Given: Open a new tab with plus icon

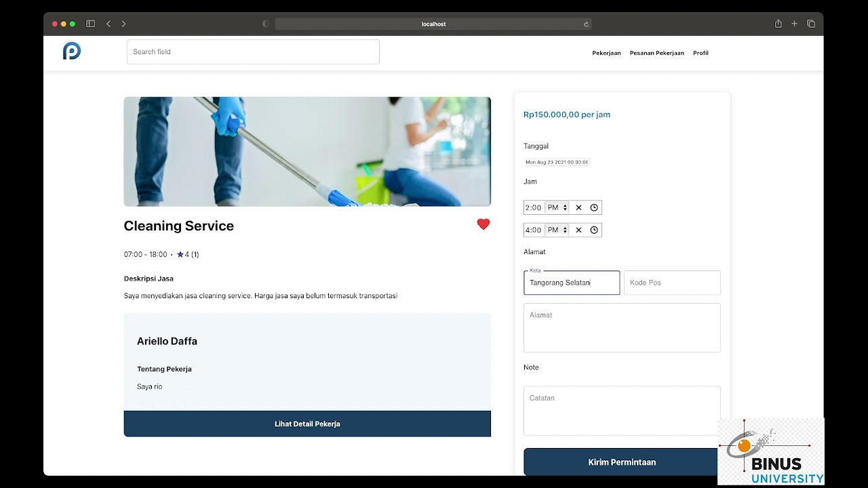Looking at the screenshot, I should pyautogui.click(x=794, y=24).
